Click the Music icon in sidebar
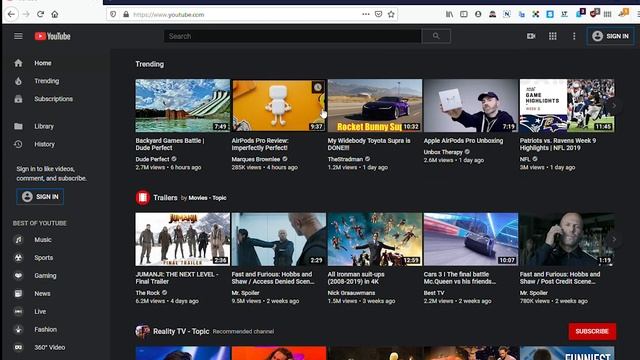 tap(18, 240)
